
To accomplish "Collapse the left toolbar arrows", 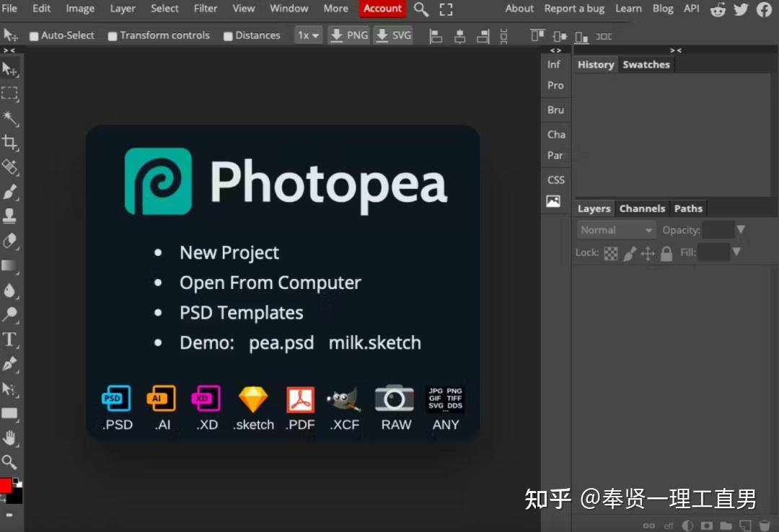I will coord(9,50).
